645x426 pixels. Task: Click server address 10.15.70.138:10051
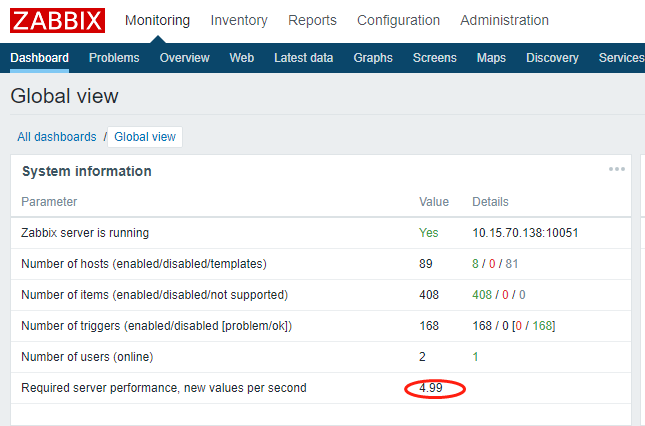(x=525, y=233)
